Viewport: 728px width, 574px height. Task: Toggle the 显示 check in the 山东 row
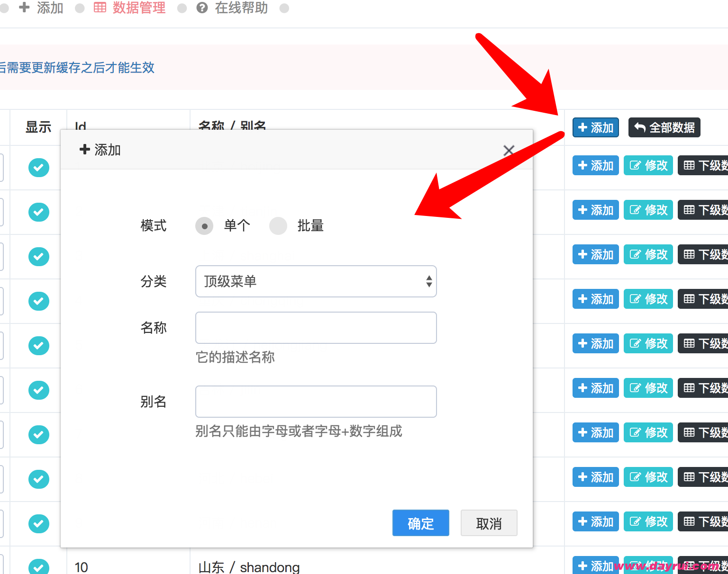click(x=39, y=566)
